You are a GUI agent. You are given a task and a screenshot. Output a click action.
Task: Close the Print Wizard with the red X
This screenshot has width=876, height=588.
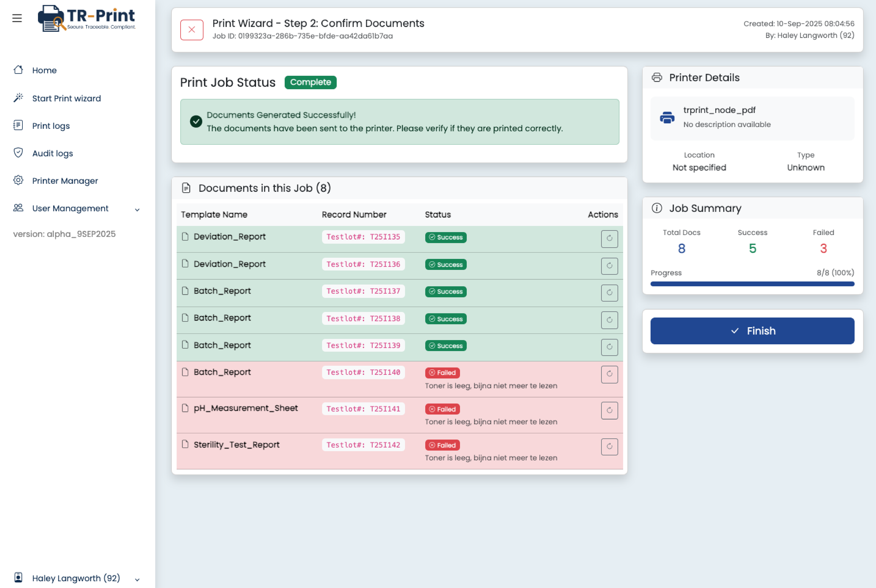[192, 29]
